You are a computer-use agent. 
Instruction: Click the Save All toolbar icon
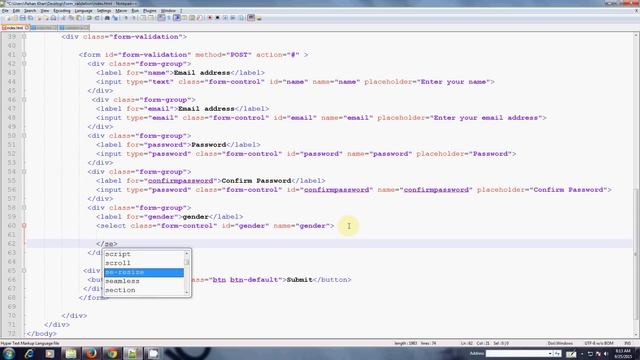[x=31, y=18]
